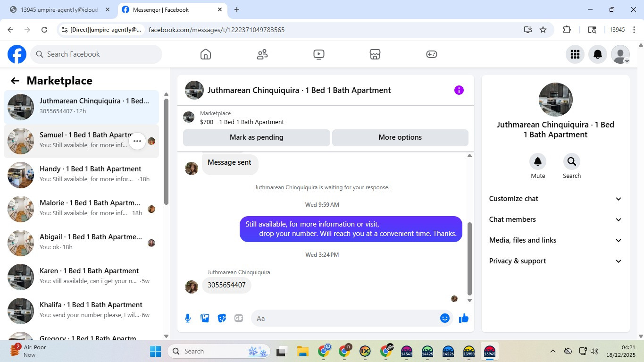The height and width of the screenshot is (362, 644).
Task: Go back from Marketplace chats
Action: click(15, 81)
